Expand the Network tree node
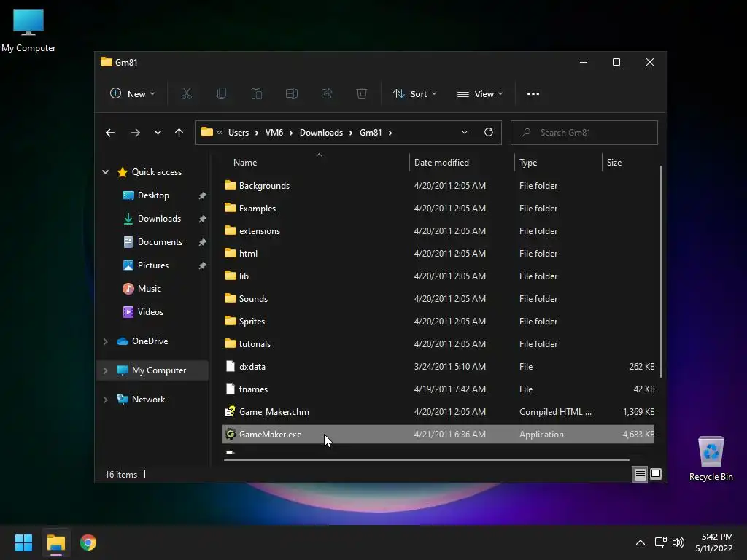The image size is (747, 560). click(105, 400)
